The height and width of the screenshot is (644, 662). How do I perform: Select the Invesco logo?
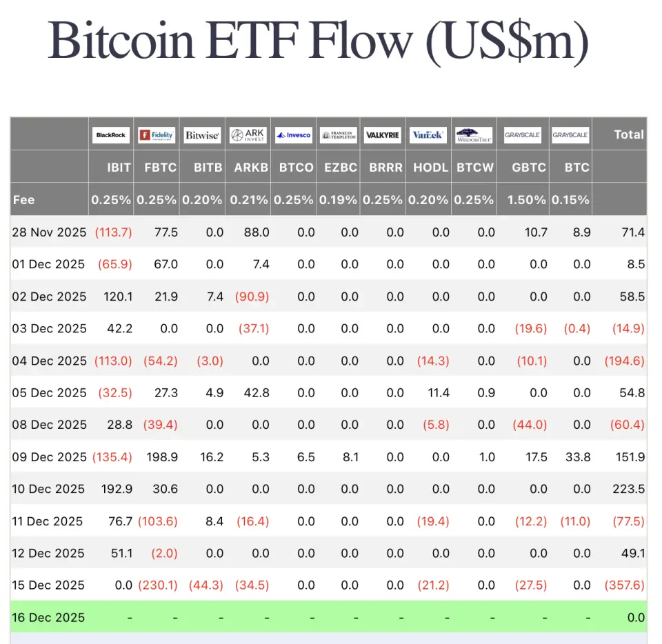tap(293, 135)
